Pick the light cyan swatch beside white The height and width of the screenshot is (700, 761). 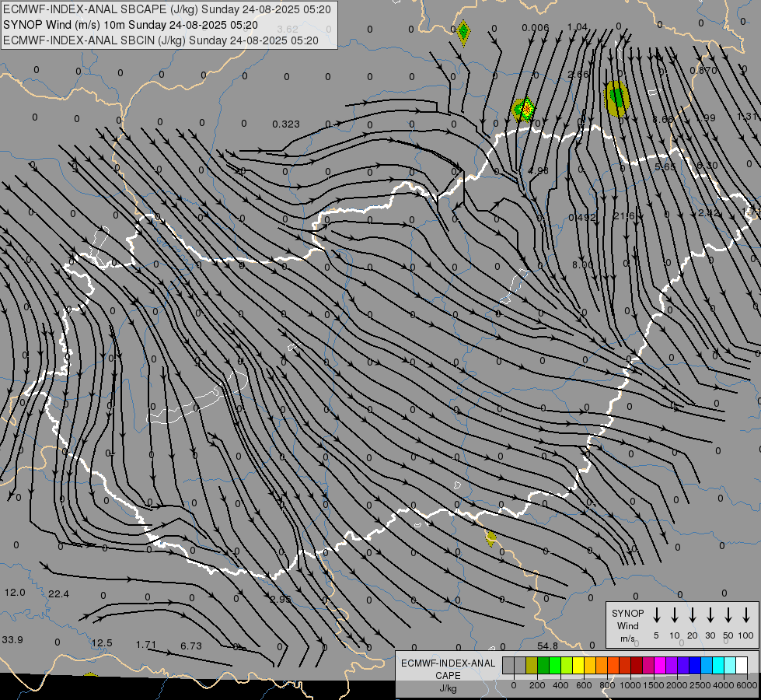pyautogui.click(x=729, y=666)
